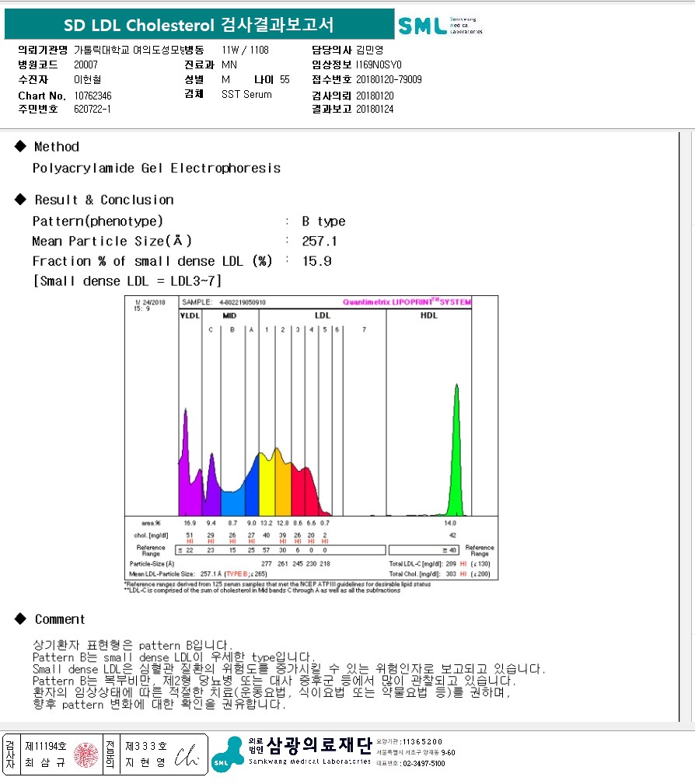Select the department value 'MN'
Image resolution: width=695 pixels, height=784 pixels.
coord(229,64)
